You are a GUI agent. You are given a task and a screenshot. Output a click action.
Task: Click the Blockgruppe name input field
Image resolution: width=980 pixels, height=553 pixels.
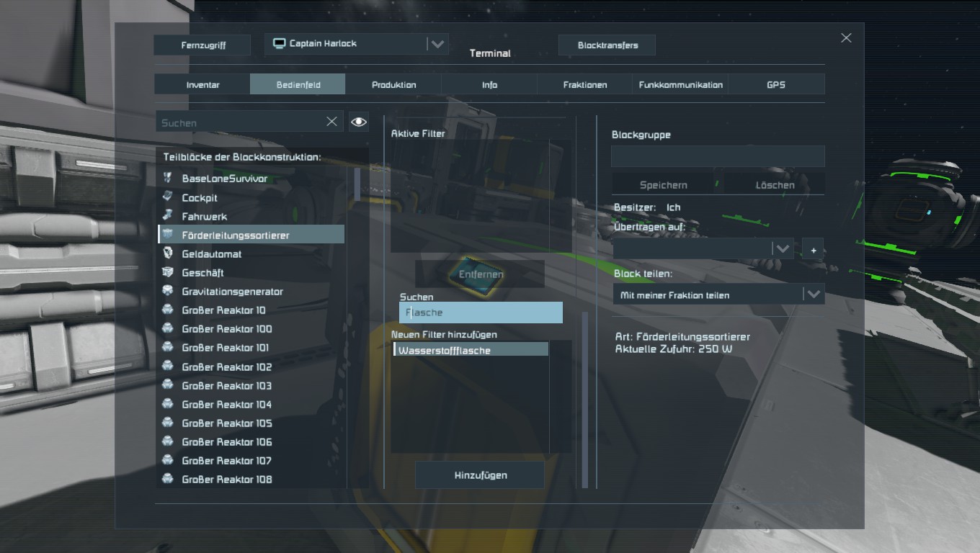tap(718, 156)
